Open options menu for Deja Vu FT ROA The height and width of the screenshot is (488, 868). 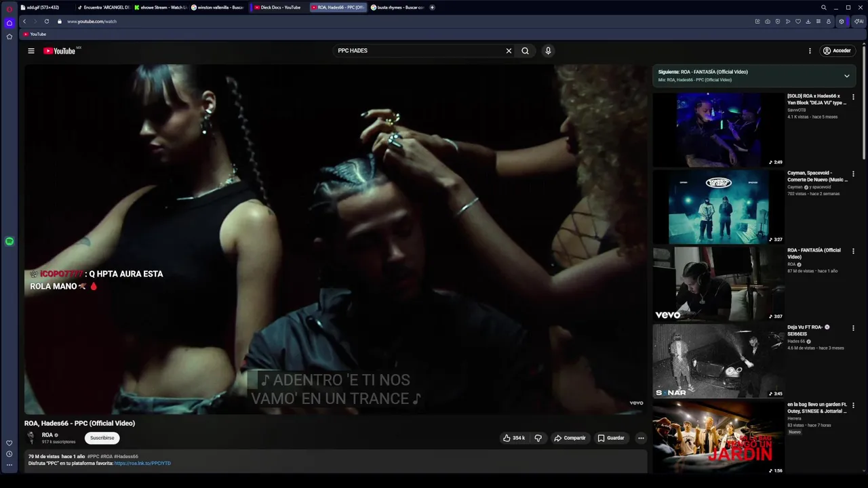click(853, 328)
